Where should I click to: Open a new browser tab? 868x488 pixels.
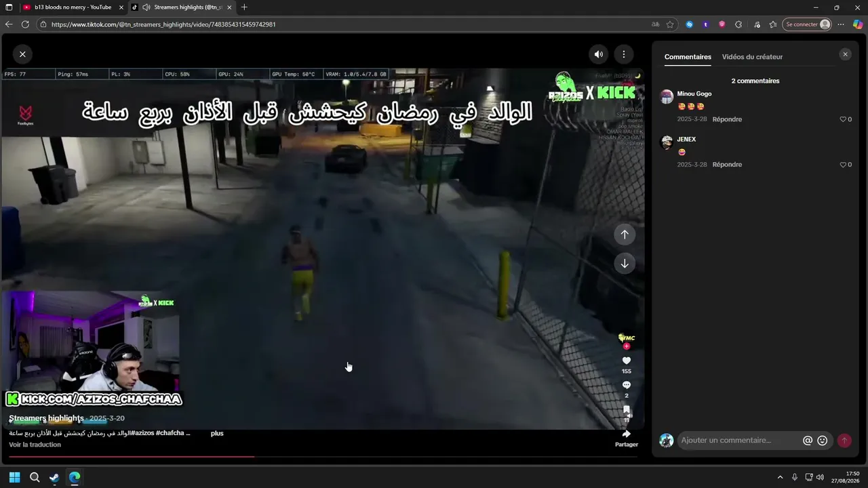pyautogui.click(x=244, y=7)
